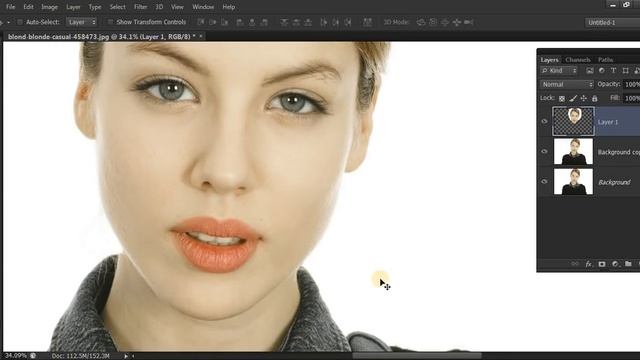Open the 3D menu
This screenshot has width=640, height=360.
[x=159, y=7]
